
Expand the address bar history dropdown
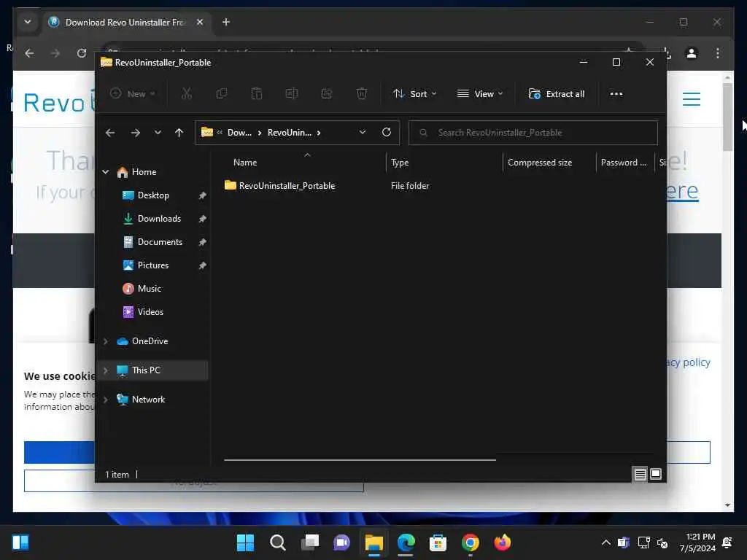[x=363, y=133]
